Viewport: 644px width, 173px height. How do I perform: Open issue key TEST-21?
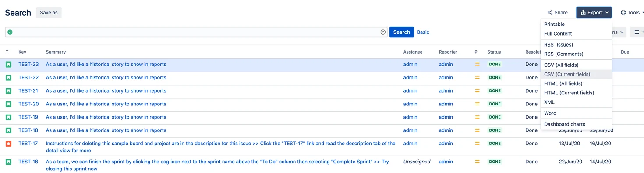pyautogui.click(x=28, y=91)
